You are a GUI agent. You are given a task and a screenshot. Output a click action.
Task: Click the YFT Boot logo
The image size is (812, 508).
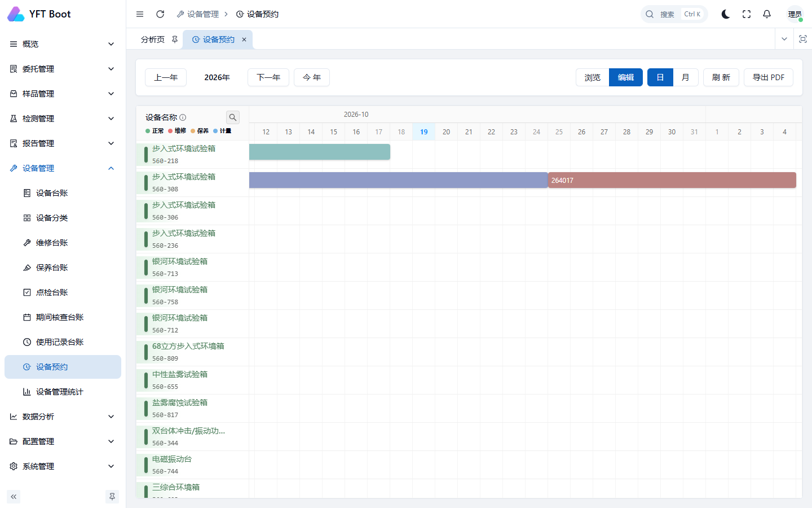39,14
